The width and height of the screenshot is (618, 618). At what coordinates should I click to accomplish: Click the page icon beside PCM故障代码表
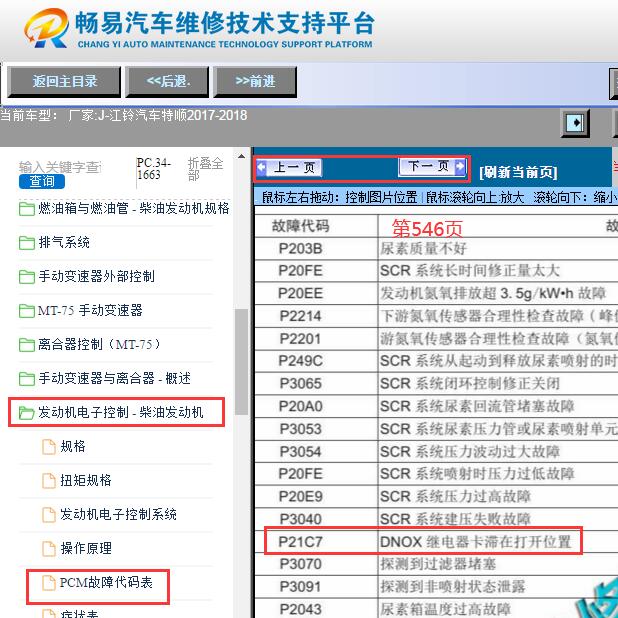point(49,583)
